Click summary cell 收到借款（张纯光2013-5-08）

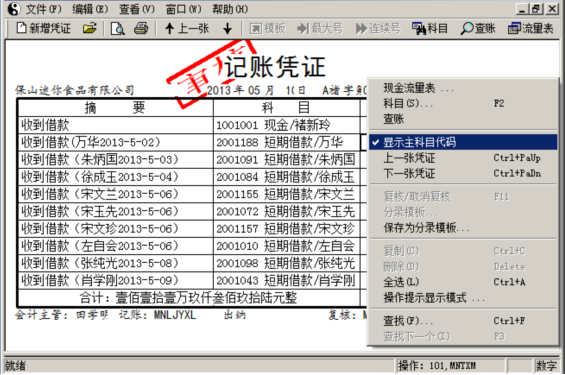(x=116, y=263)
